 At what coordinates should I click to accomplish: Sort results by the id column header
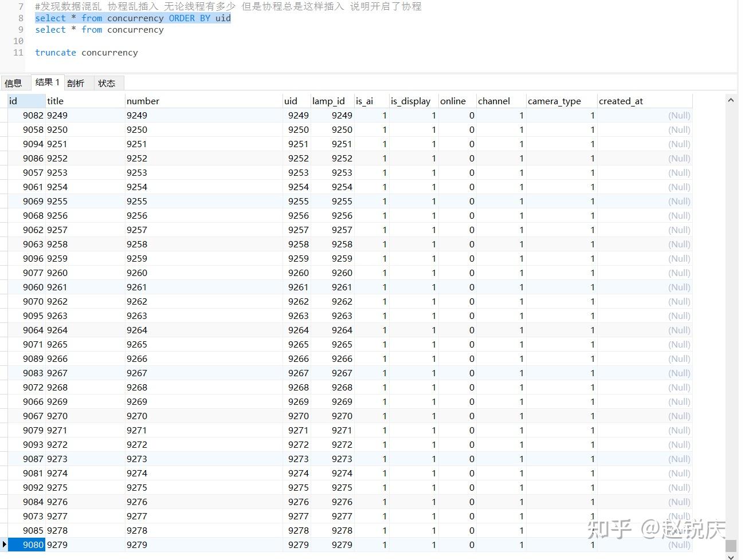point(13,101)
